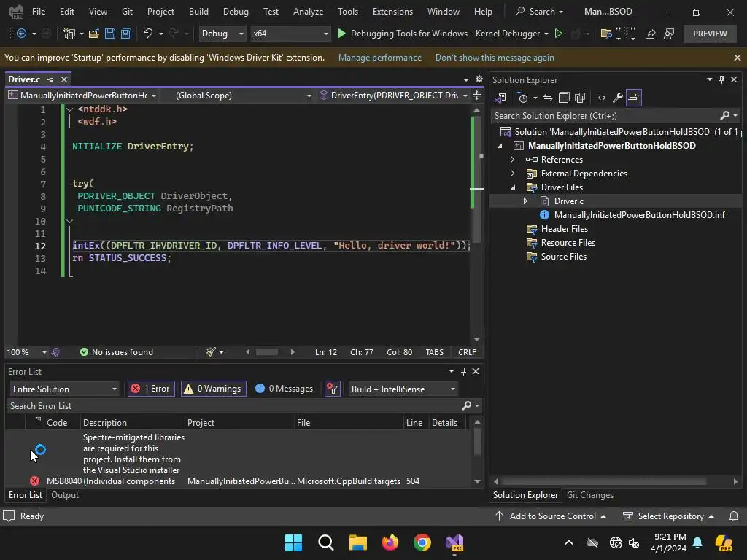The image size is (747, 560).
Task: Toggle the 0 Messages filter button
Action: 284,389
